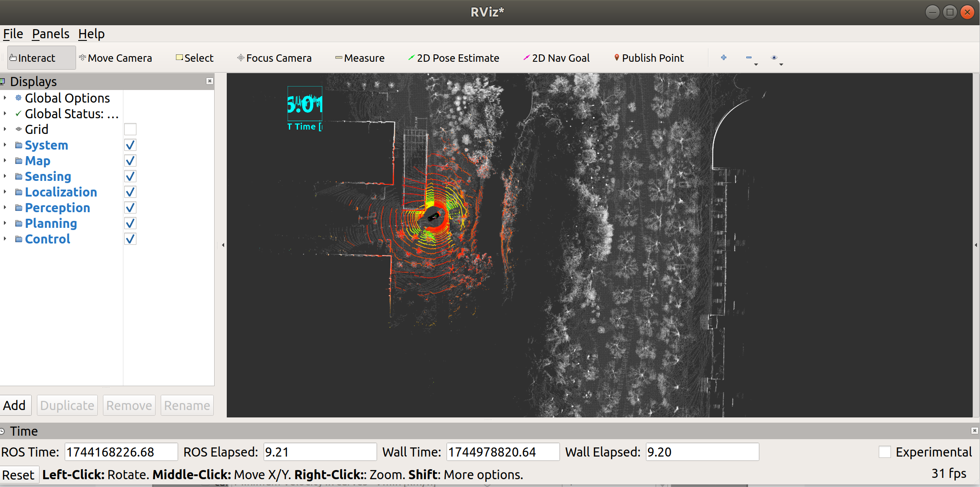Select the 2D Nav Goal tool
Screen dimensions: 980x487
pos(556,58)
